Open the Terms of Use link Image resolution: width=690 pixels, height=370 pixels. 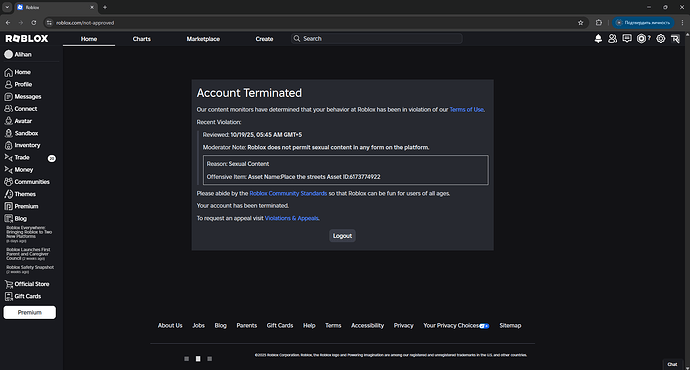coord(466,110)
